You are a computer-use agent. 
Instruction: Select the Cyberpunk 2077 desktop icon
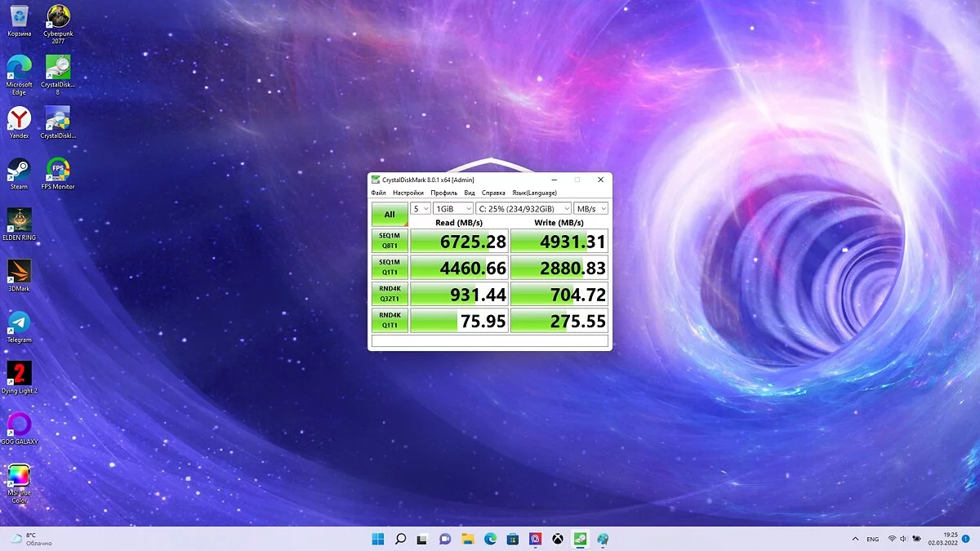pyautogui.click(x=58, y=16)
